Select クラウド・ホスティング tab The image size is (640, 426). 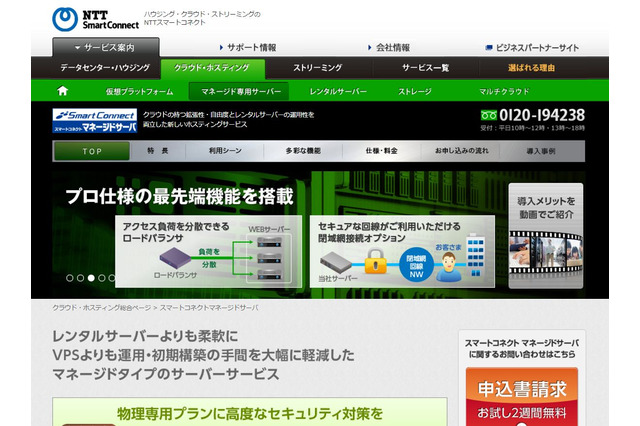(212, 68)
